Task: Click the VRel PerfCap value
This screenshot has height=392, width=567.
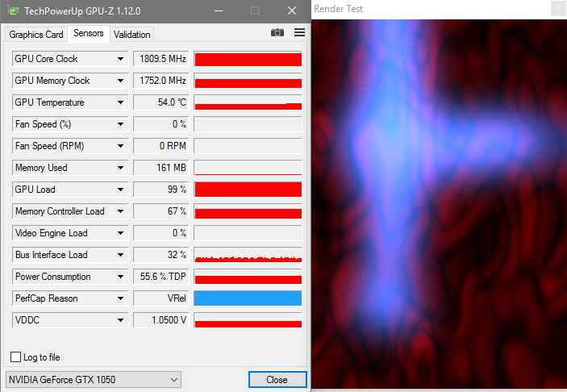Action: pos(161,298)
